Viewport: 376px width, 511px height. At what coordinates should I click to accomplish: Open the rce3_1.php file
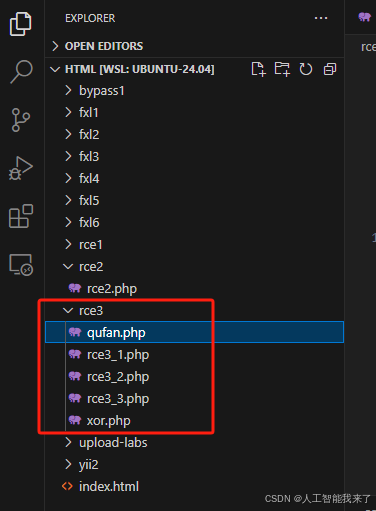coord(195,354)
